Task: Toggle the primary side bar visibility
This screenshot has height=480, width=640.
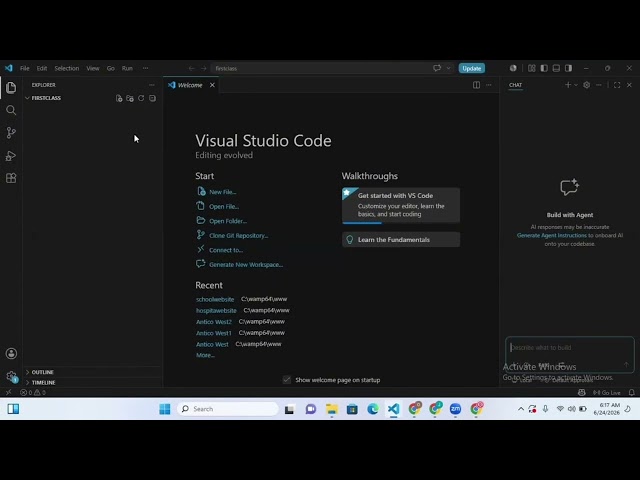Action: click(544, 68)
